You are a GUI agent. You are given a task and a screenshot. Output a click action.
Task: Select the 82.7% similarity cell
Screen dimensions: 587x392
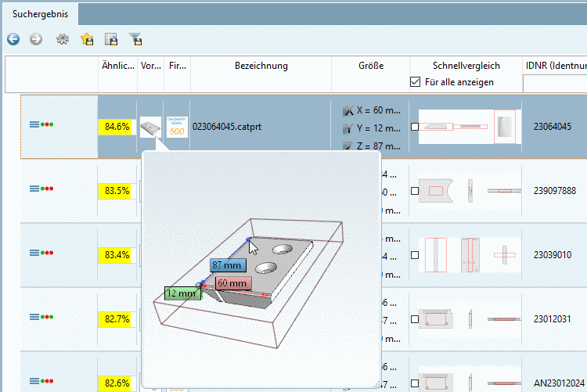click(x=117, y=319)
